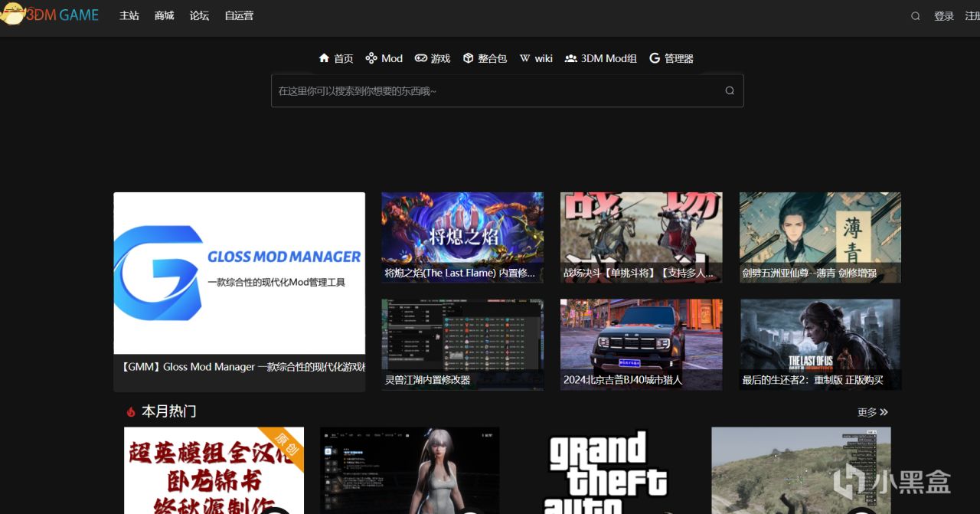980x514 pixels.
Task: Click the box icon beside 整合包
Action: coord(468,58)
